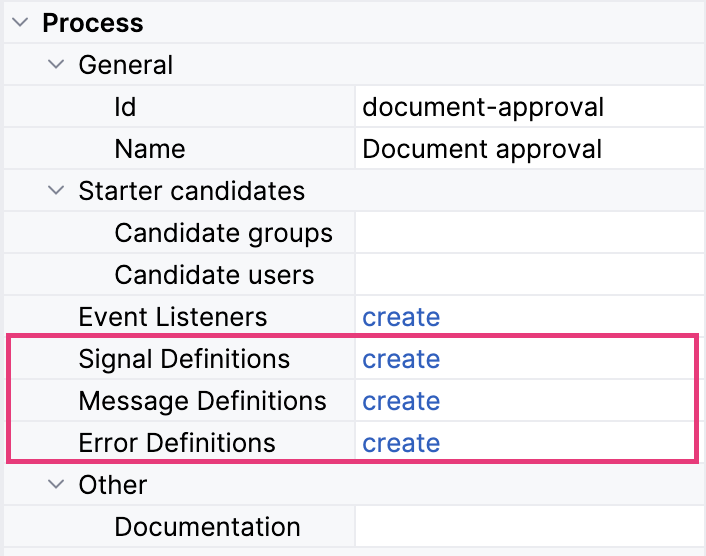706x556 pixels.
Task: Collapse the Process section chevron
Action: (x=20, y=23)
